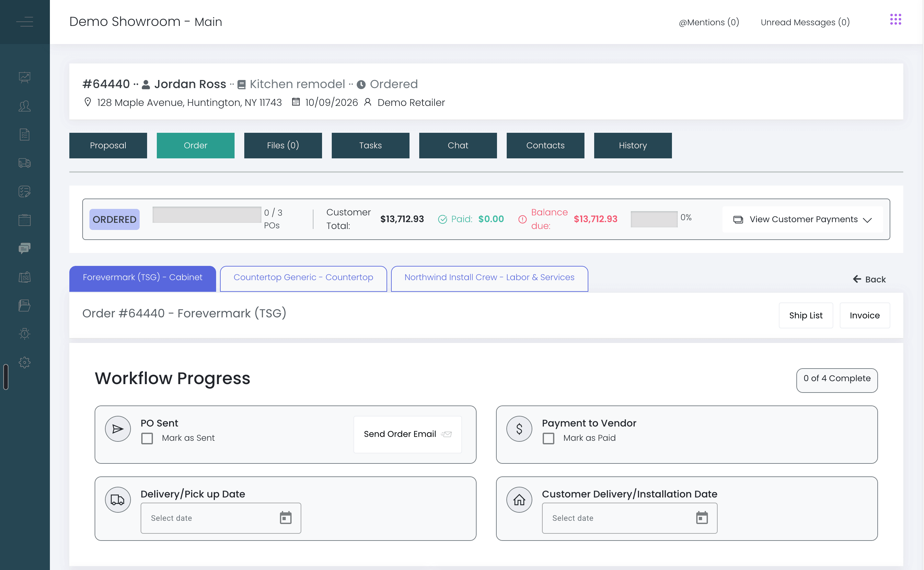Open the hamburger menu in sidebar
924x570 pixels.
(25, 21)
